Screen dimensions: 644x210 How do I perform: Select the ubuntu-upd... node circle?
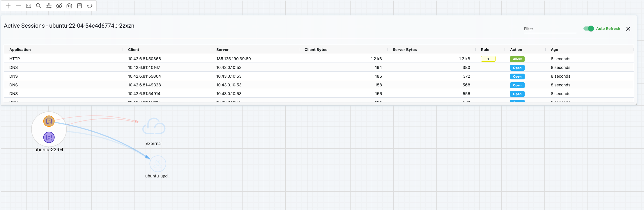tap(158, 164)
